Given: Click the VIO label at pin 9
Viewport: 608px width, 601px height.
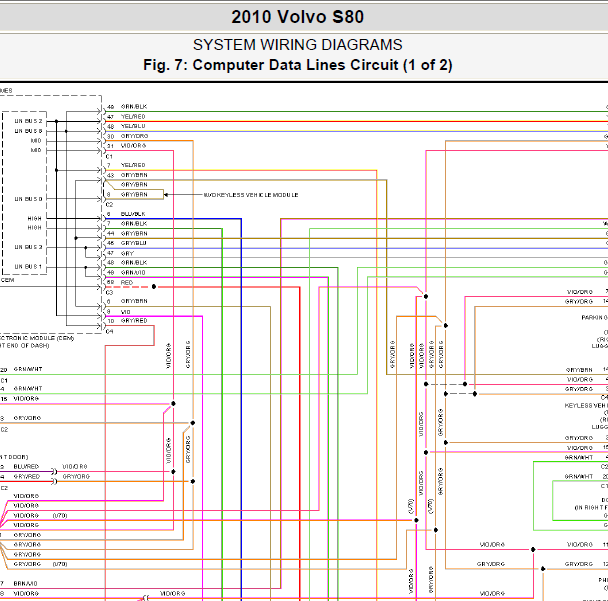Looking at the screenshot, I should tap(126, 312).
